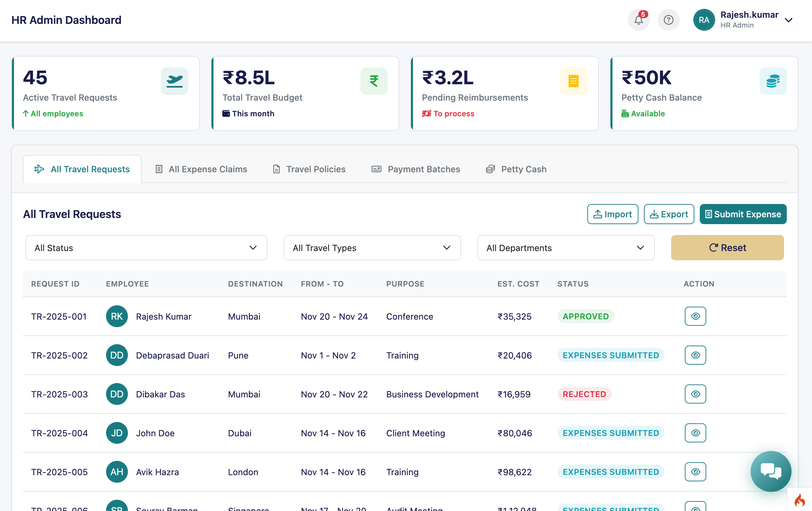
Task: Export the travel requests data
Action: click(668, 214)
